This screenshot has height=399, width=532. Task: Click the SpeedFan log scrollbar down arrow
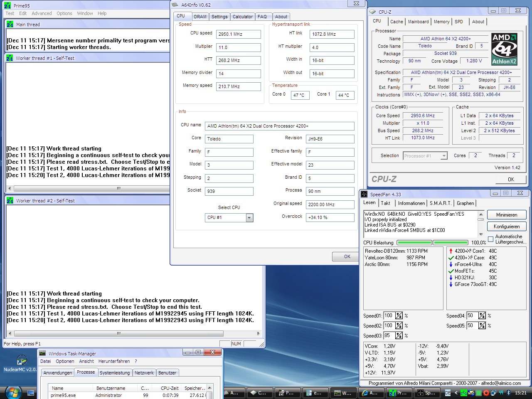tap(481, 234)
